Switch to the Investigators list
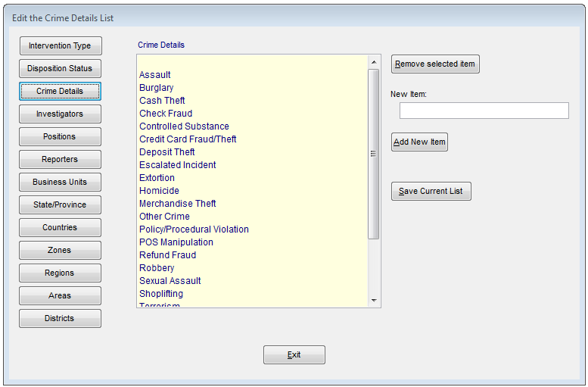Image resolution: width=588 pixels, height=387 pixels. click(60, 114)
